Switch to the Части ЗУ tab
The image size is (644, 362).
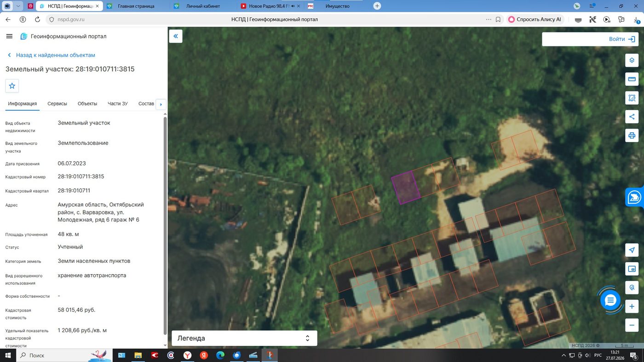tap(118, 104)
